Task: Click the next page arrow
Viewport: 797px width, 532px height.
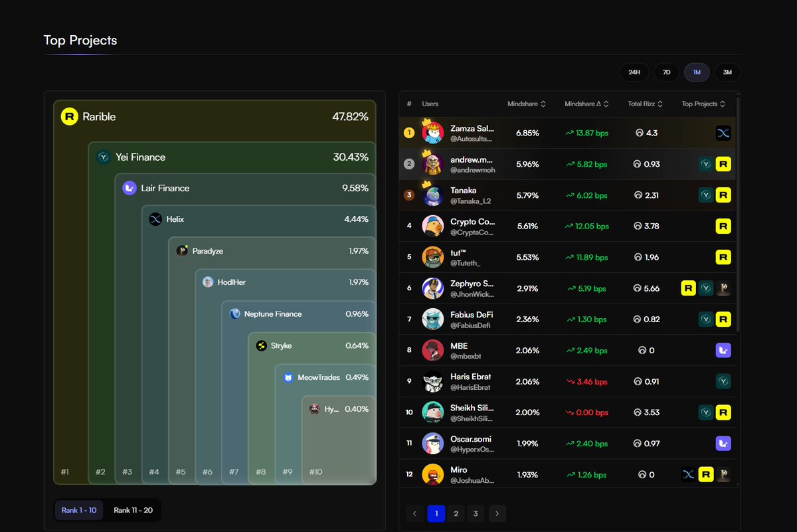Action: tap(497, 513)
